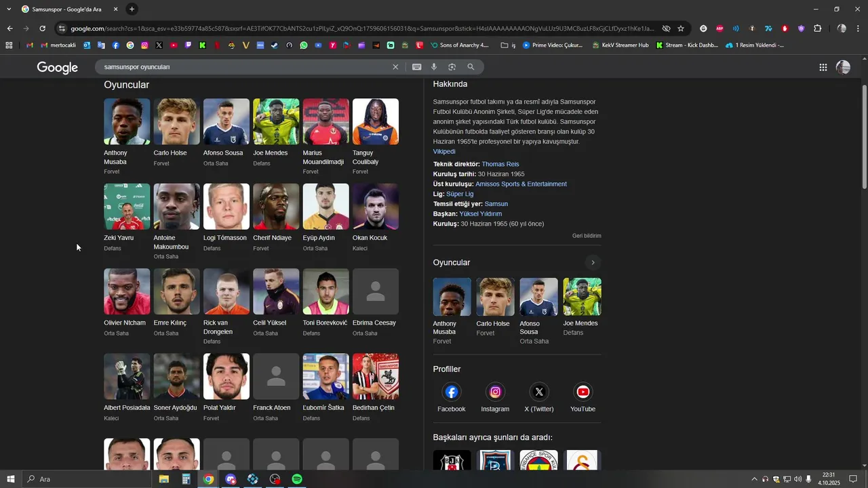Open the on-screen keyboard icon in search bar

point(416,67)
